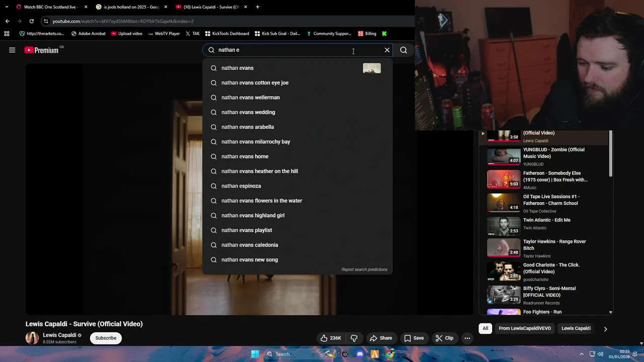The image size is (644, 362).
Task: Open 'Upload video' bookmark
Action: (126, 34)
